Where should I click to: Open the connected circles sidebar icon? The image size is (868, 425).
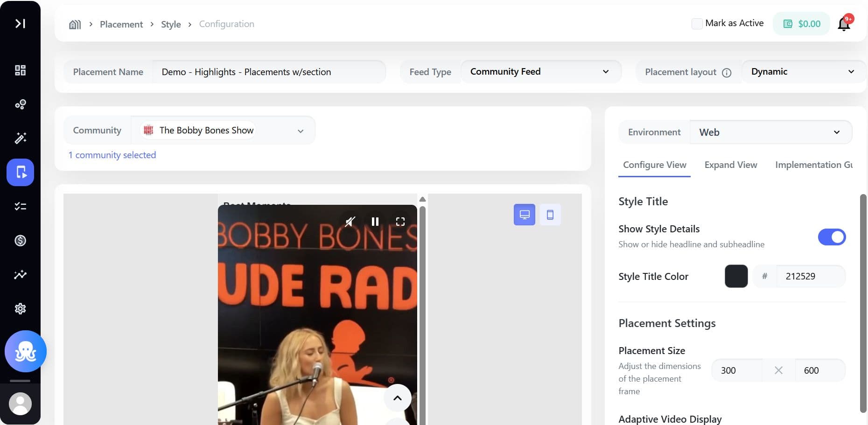(x=20, y=105)
